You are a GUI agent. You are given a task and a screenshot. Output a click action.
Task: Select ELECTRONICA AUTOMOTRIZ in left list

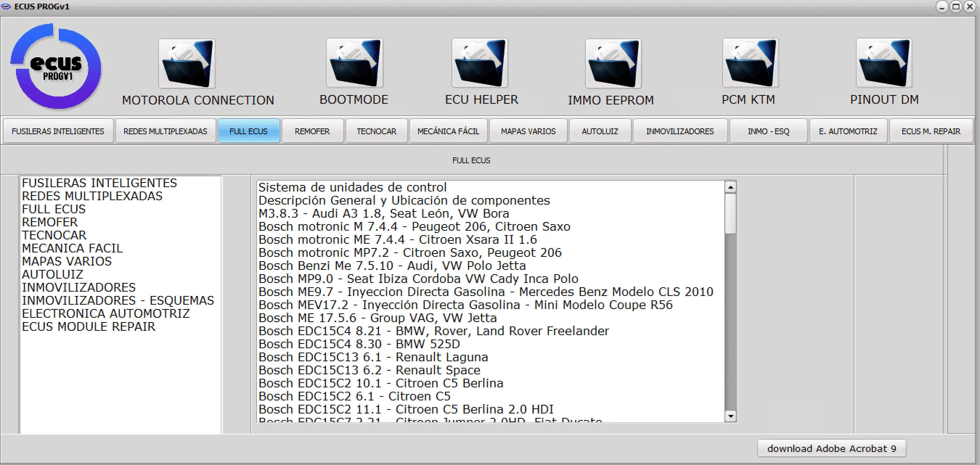pyautogui.click(x=105, y=314)
